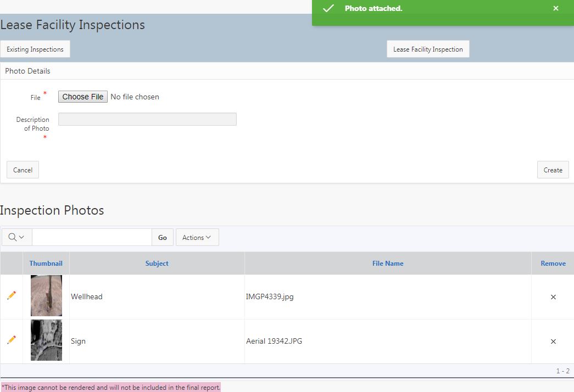Sort by the Subject column header

[157, 264]
